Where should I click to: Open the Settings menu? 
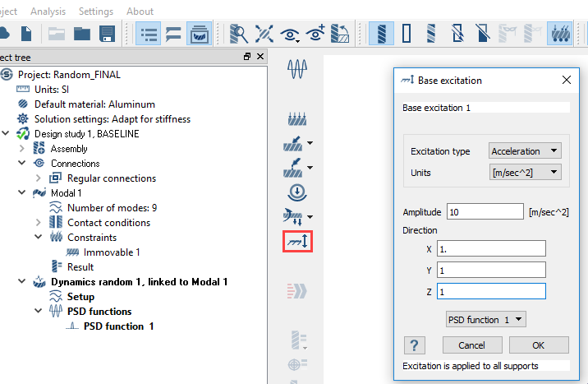(x=96, y=12)
